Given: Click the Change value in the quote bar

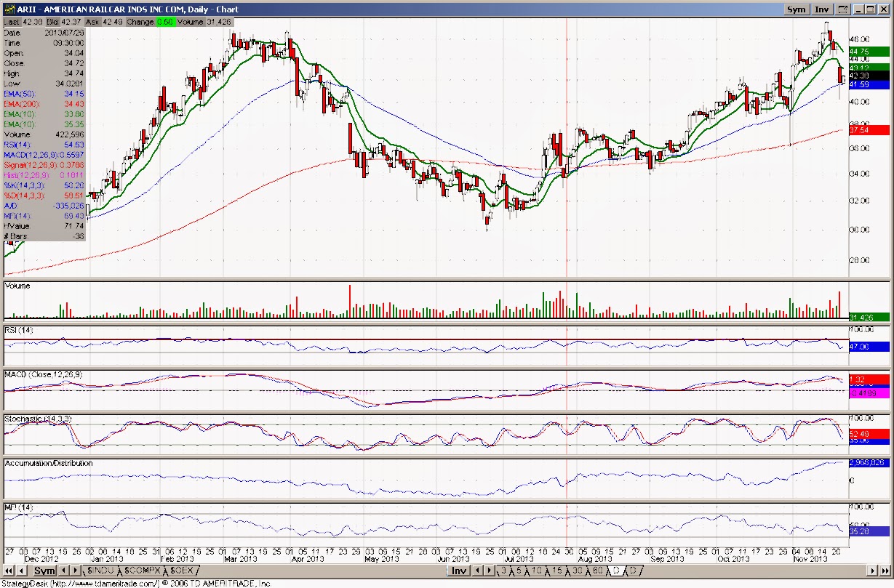Looking at the screenshot, I should 165,23.
